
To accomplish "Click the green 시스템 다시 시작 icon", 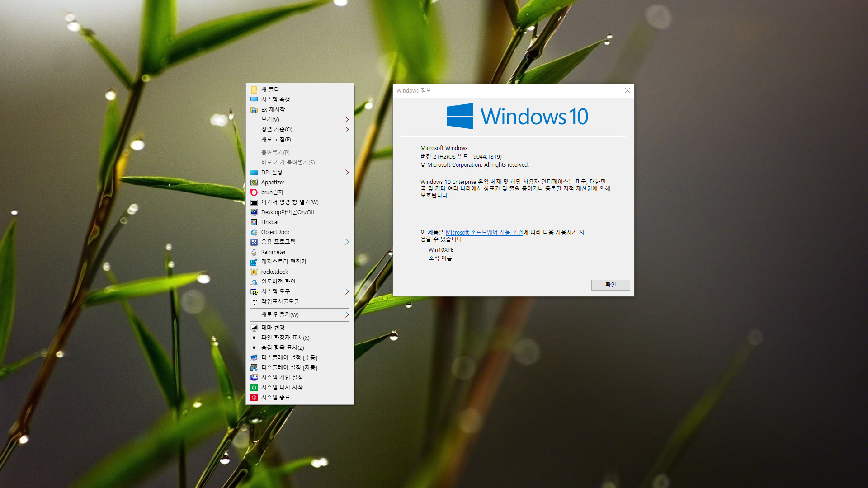I will [x=254, y=387].
